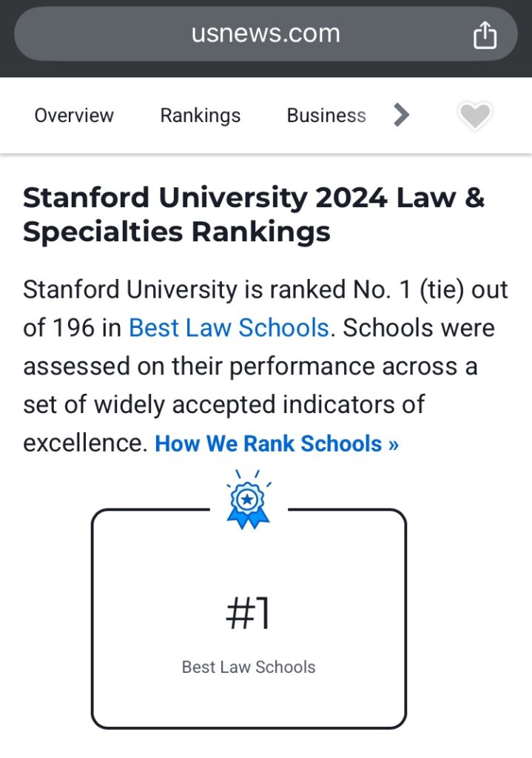Tap the star center of the ribbon badge
The image size is (532, 758).
247,499
